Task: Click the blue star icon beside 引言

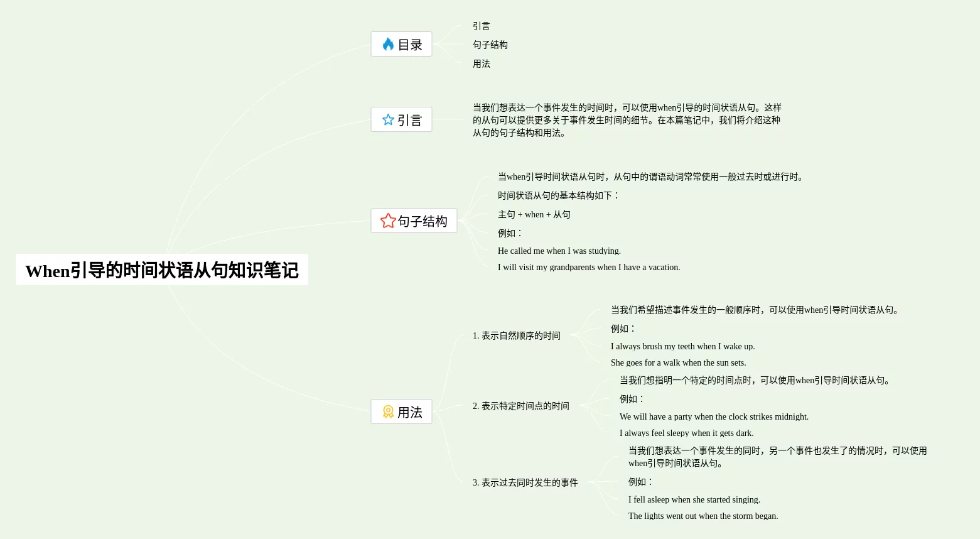Action: 388,119
